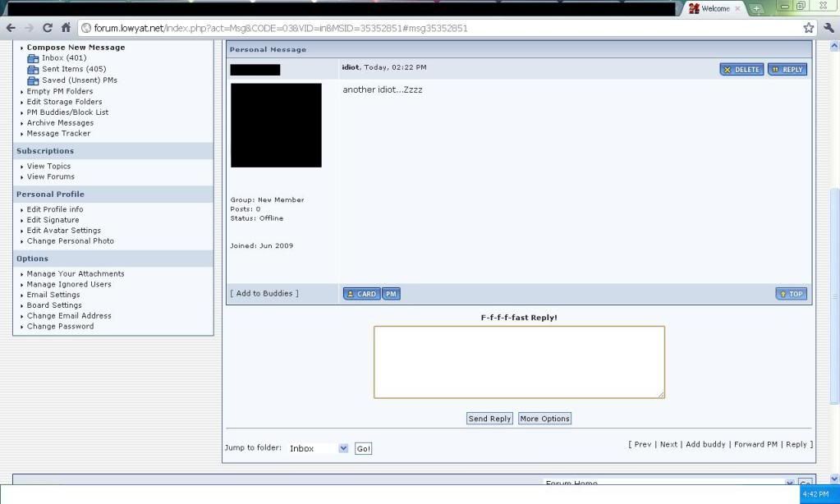Open Saved (Unsent) PMs folder
The width and height of the screenshot is (840, 504).
[x=79, y=80]
